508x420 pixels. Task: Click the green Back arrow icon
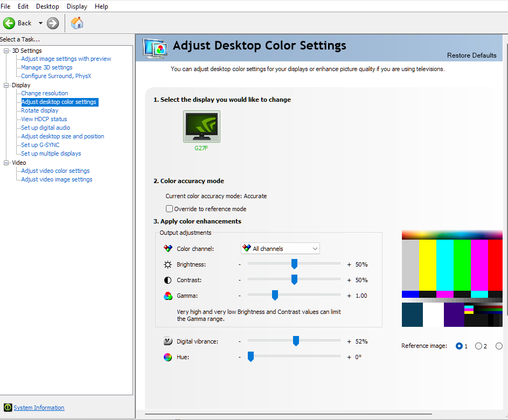[9, 23]
